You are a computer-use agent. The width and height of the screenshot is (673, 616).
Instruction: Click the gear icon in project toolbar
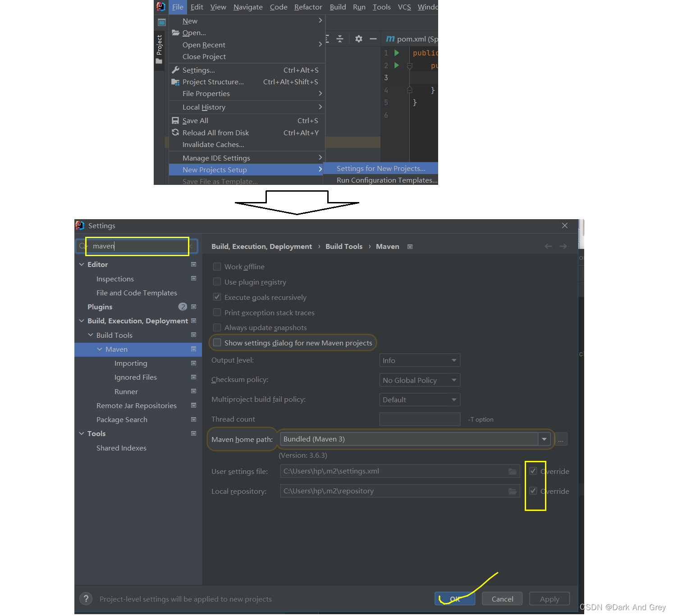coord(358,39)
